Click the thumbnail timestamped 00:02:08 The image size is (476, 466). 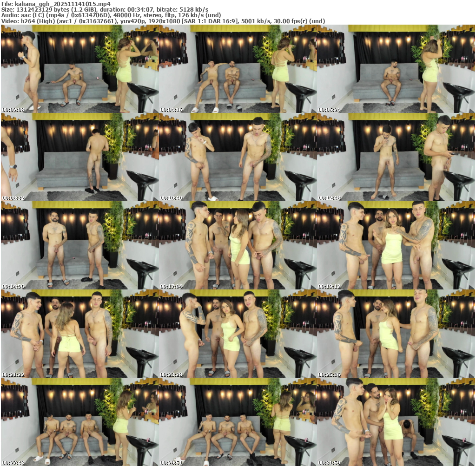[x=79, y=69]
